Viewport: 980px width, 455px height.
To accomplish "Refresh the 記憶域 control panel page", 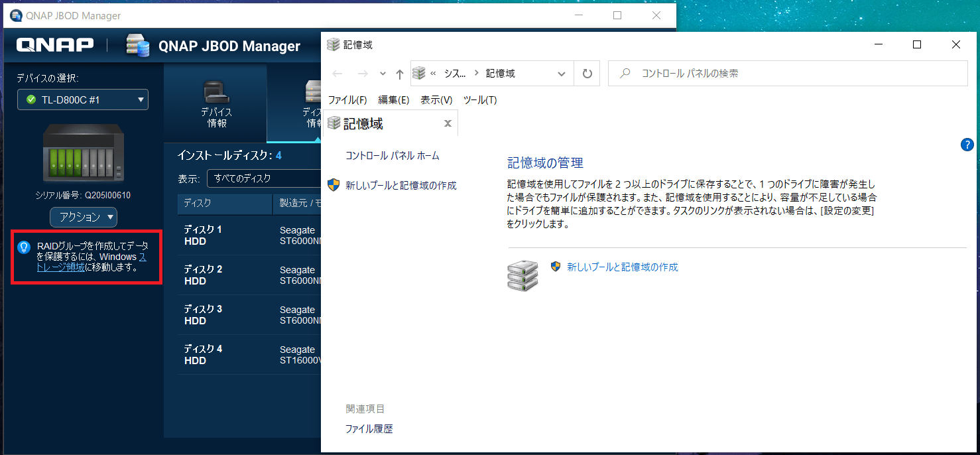I will coord(587,74).
